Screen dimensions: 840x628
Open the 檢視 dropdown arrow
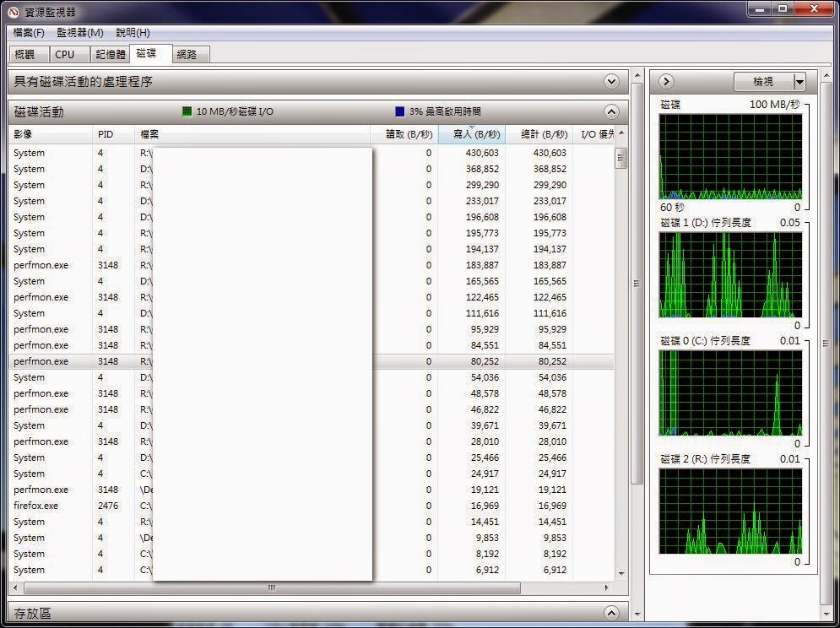tap(799, 82)
